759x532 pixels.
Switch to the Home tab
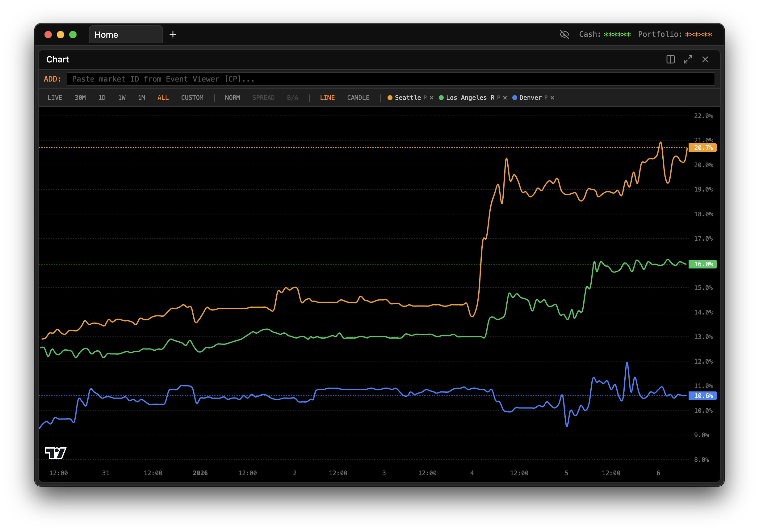tap(126, 35)
